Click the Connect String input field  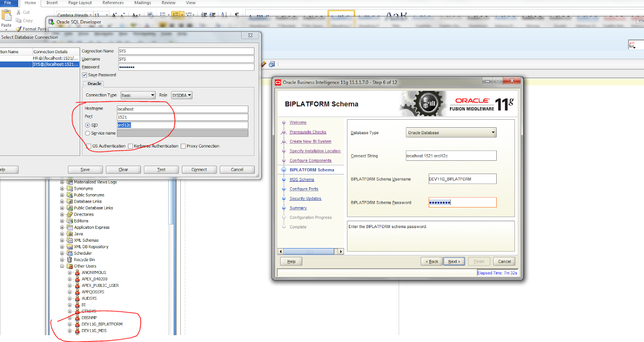tap(451, 156)
